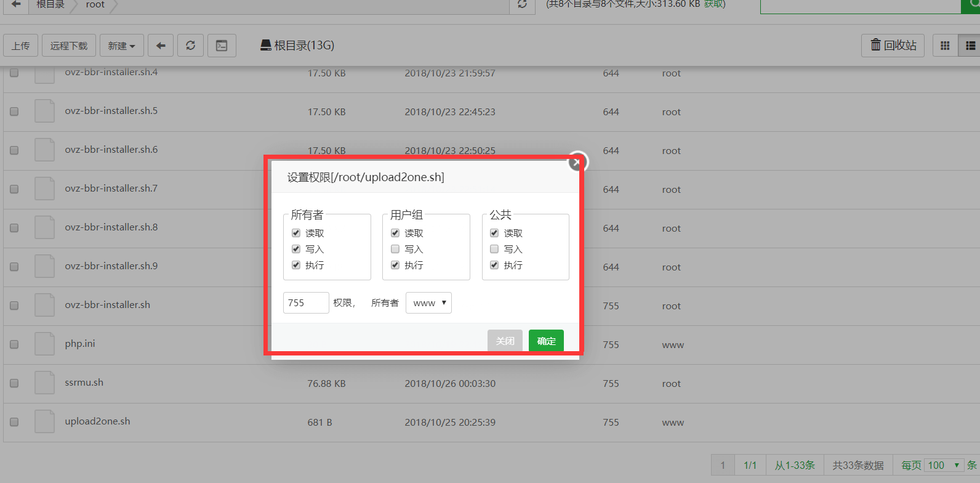
Task: Click the 755 permission input field
Action: click(306, 303)
